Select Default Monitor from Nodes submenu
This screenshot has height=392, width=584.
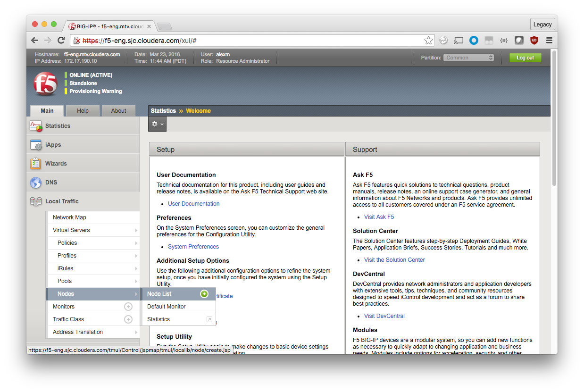pos(167,307)
